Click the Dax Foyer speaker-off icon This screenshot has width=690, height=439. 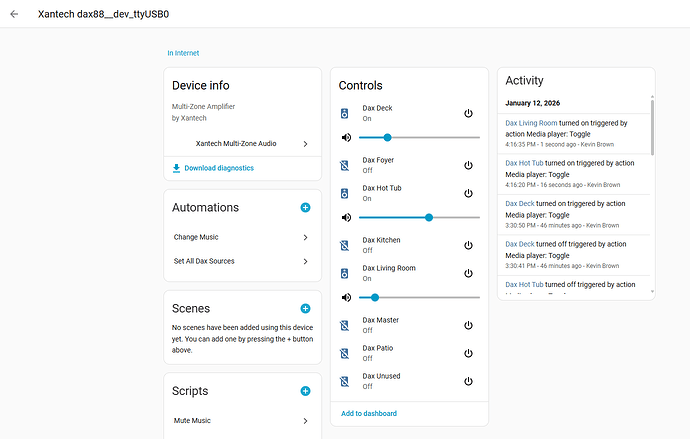[345, 165]
